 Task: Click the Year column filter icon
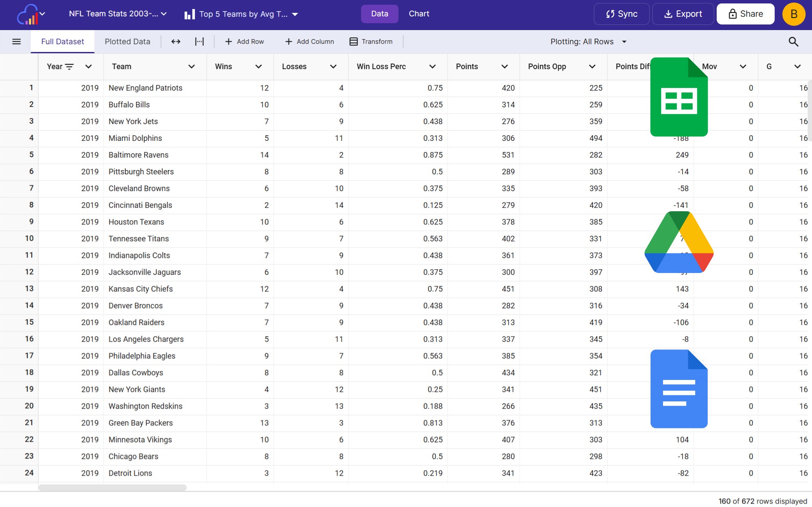pos(69,67)
